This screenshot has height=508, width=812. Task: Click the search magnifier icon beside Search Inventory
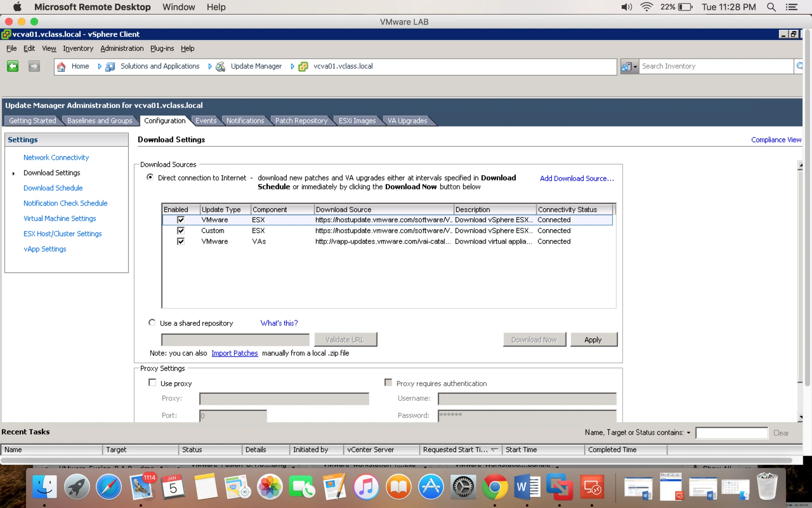799,66
